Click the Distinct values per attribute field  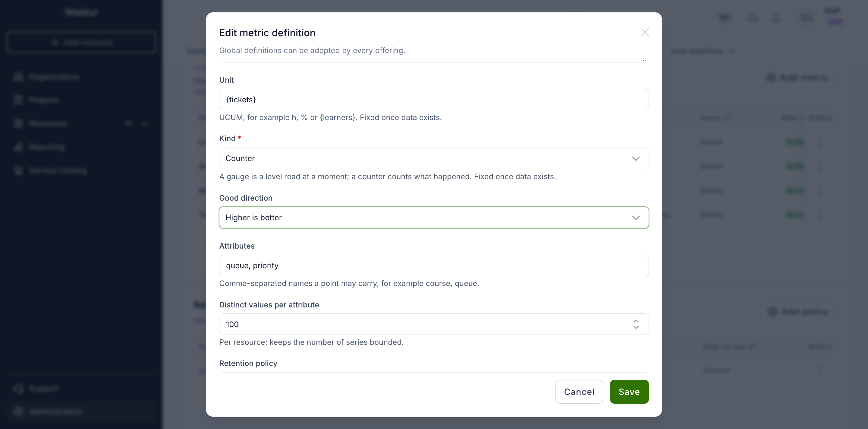pos(434,324)
